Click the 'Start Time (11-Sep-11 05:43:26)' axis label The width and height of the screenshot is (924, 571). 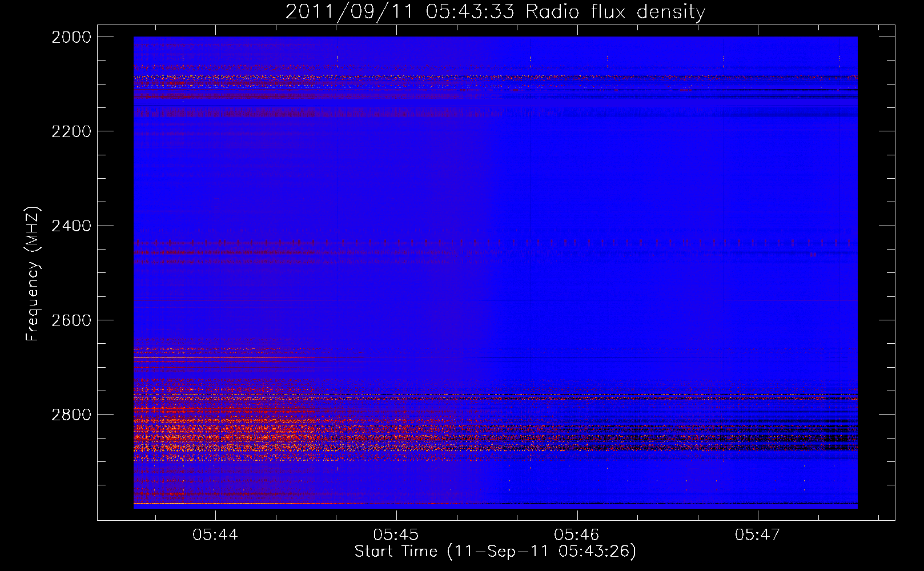click(x=495, y=552)
